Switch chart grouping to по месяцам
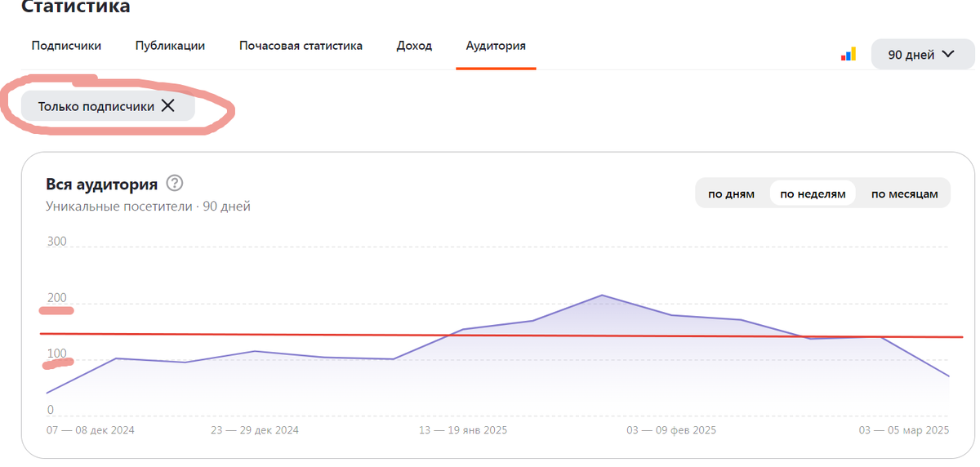Image resolution: width=980 pixels, height=467 pixels. 904,193
